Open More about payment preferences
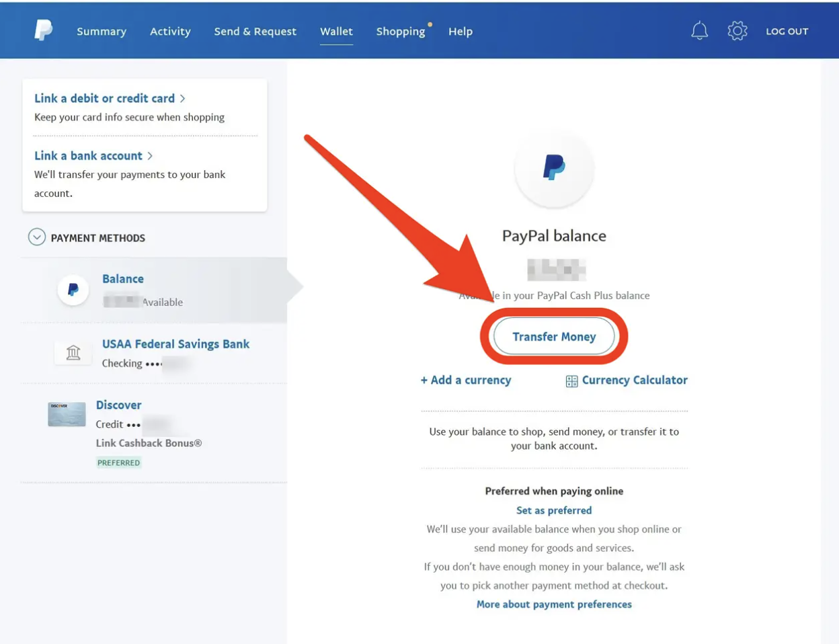The width and height of the screenshot is (839, 644). pyautogui.click(x=554, y=604)
